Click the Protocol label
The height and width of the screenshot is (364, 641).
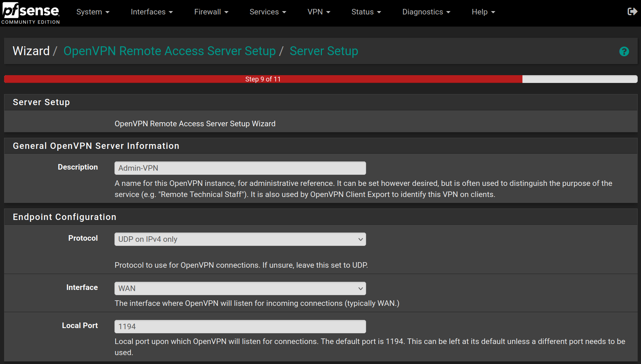click(x=83, y=238)
